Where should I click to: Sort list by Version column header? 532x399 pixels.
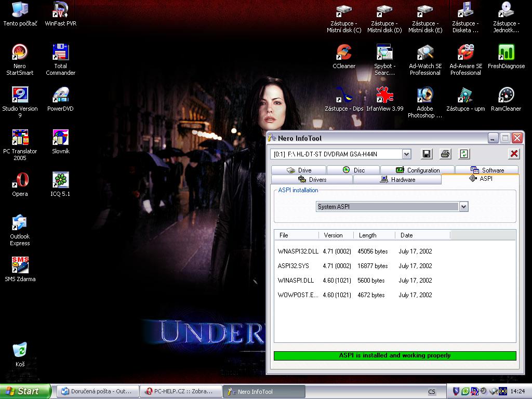(333, 235)
